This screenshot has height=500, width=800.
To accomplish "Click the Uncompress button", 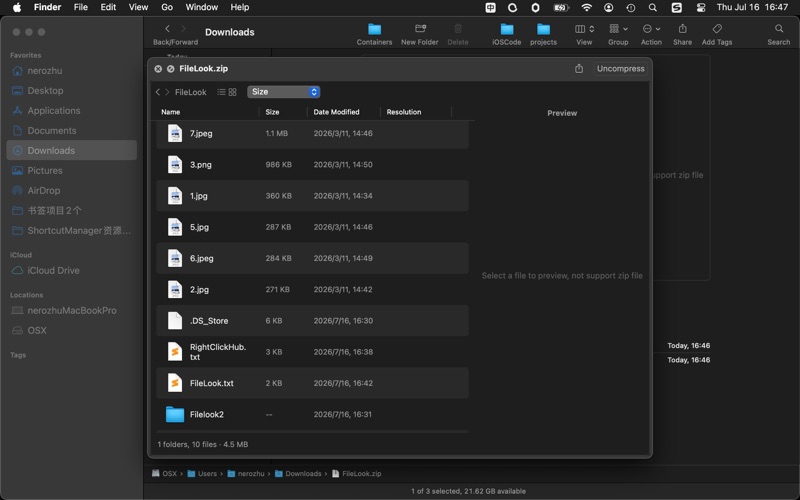I will (620, 69).
